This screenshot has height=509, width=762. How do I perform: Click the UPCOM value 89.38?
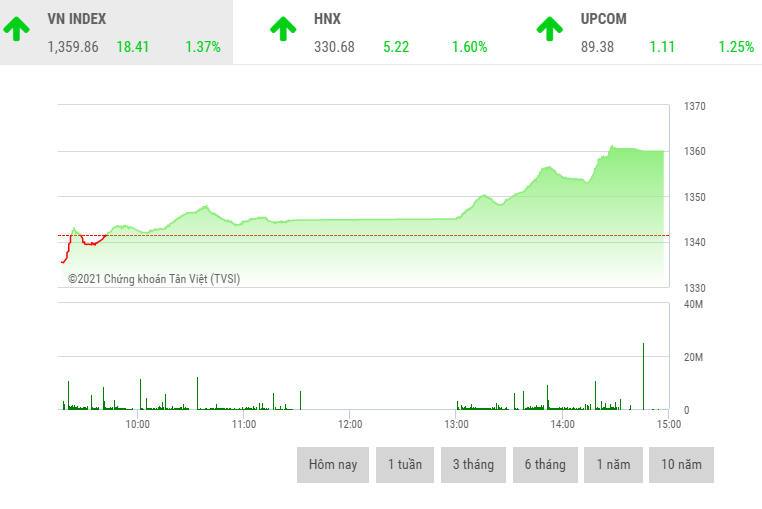(x=598, y=47)
